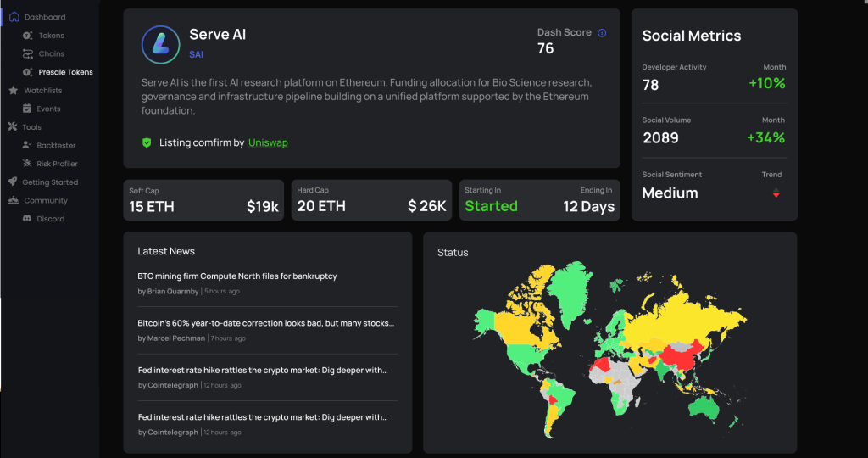868x458 pixels.
Task: Click the Chains swap icon
Action: pyautogui.click(x=28, y=53)
